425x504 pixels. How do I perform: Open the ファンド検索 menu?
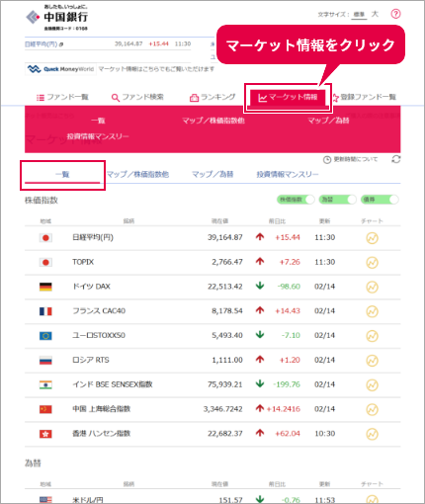pyautogui.click(x=137, y=97)
